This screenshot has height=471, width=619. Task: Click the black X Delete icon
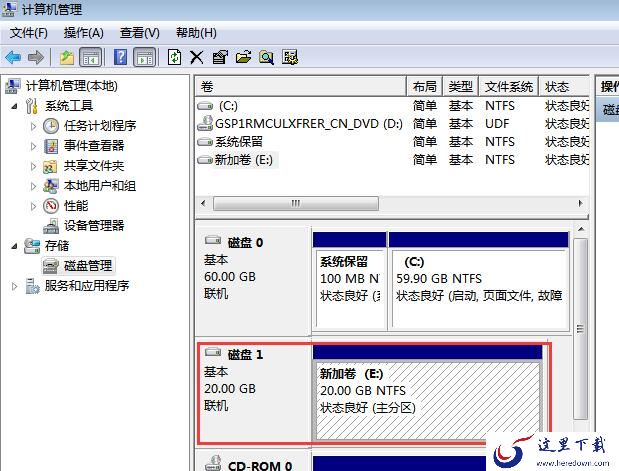(x=197, y=57)
